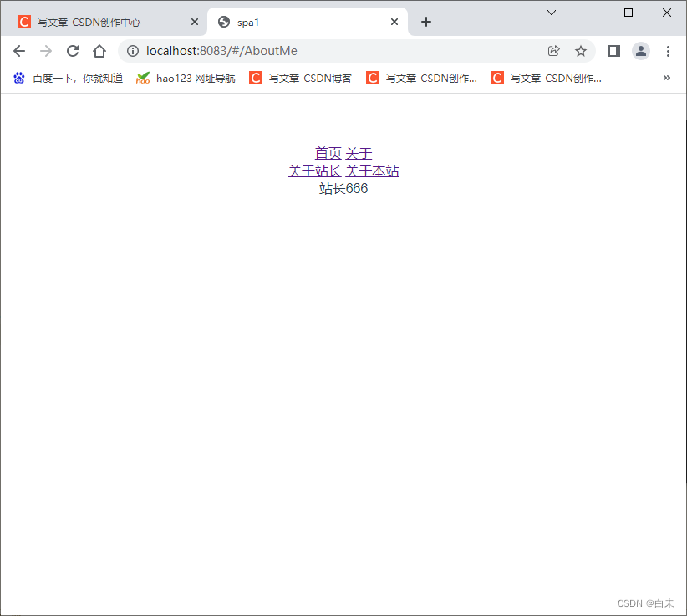Click the 站长666 text

point(343,188)
